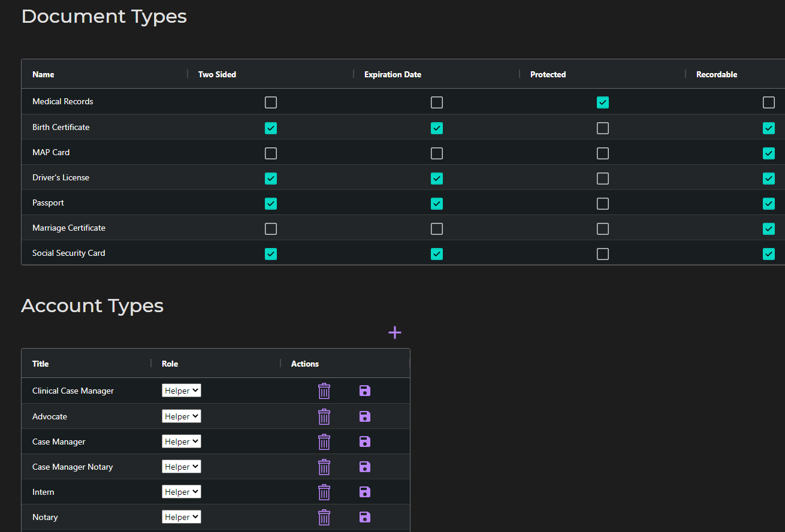Click save icon for Case Manager
This screenshot has height=532, width=785.
tap(365, 441)
